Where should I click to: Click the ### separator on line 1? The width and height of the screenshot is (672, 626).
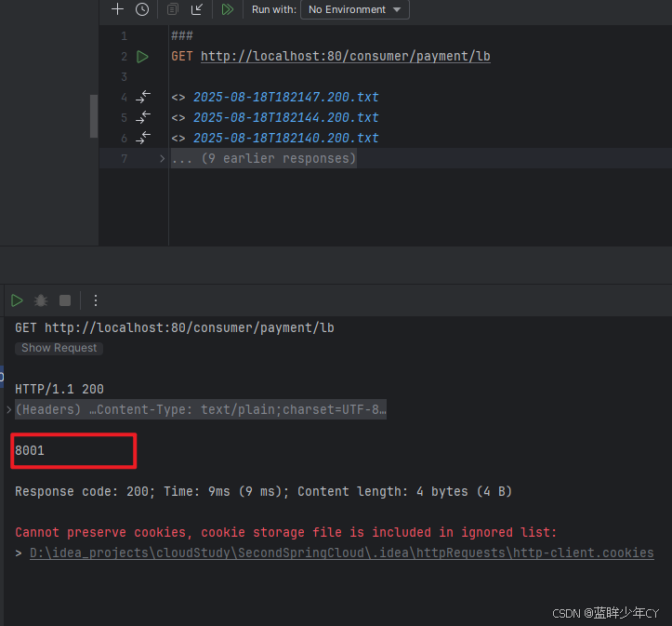tap(182, 35)
